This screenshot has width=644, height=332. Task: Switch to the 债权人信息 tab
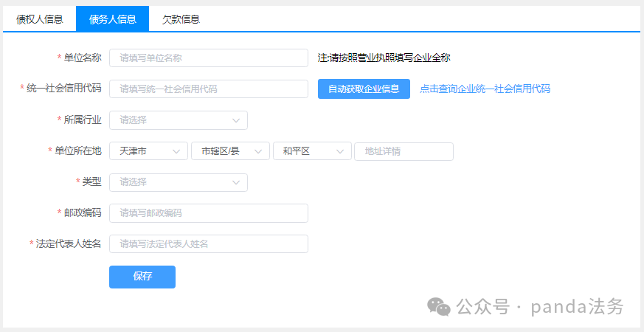[x=40, y=19]
